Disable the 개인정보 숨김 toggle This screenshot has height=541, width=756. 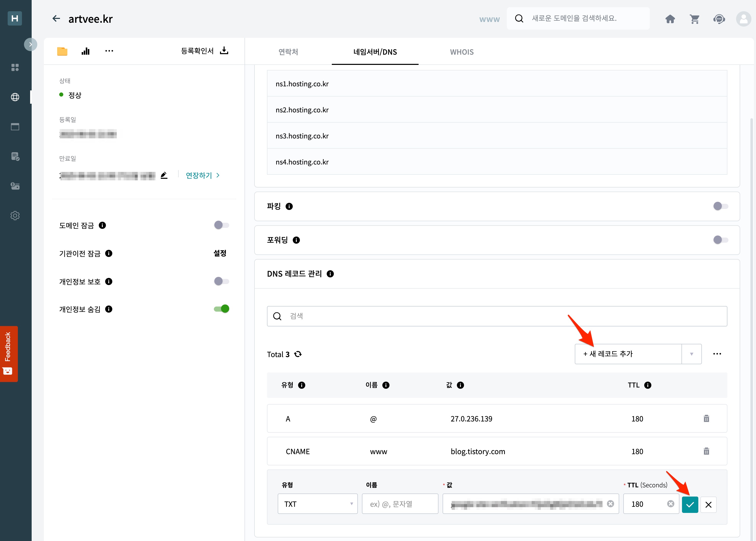tap(221, 309)
